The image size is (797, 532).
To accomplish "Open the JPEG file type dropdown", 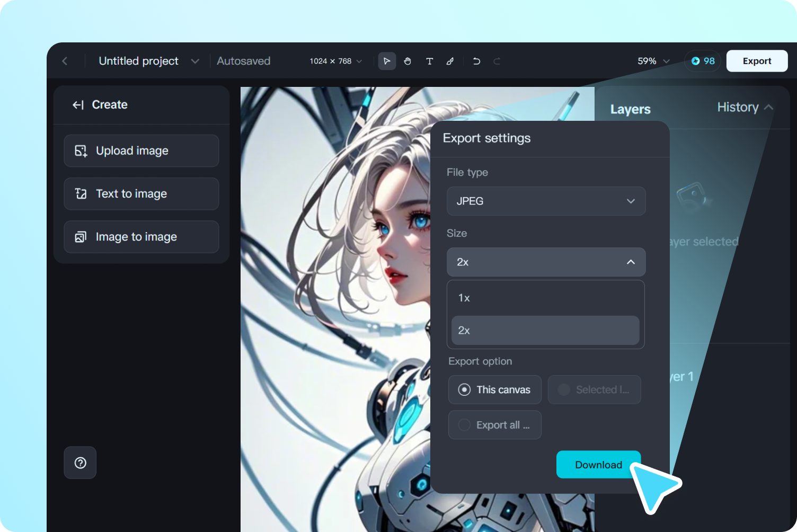I will [546, 201].
